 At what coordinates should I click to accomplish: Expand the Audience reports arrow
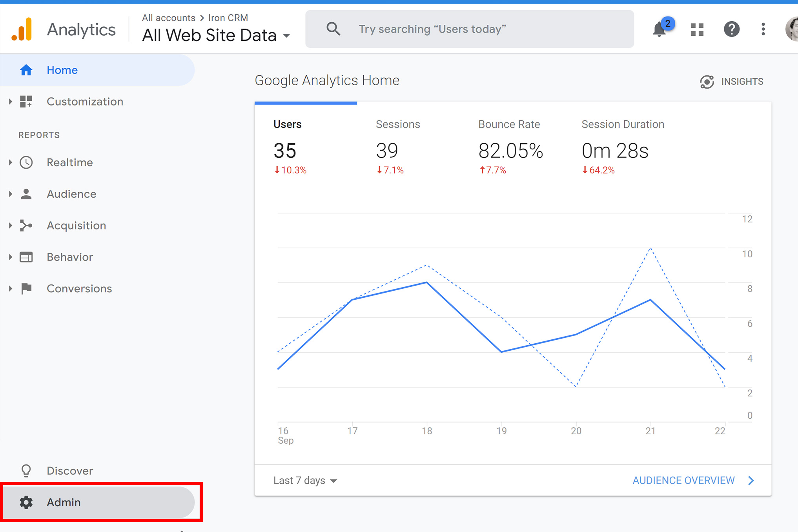point(11,194)
